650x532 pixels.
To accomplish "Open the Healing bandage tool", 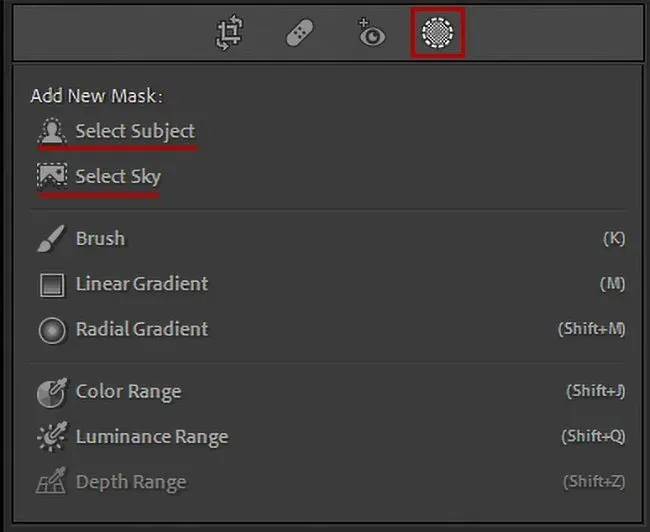I will [x=300, y=34].
